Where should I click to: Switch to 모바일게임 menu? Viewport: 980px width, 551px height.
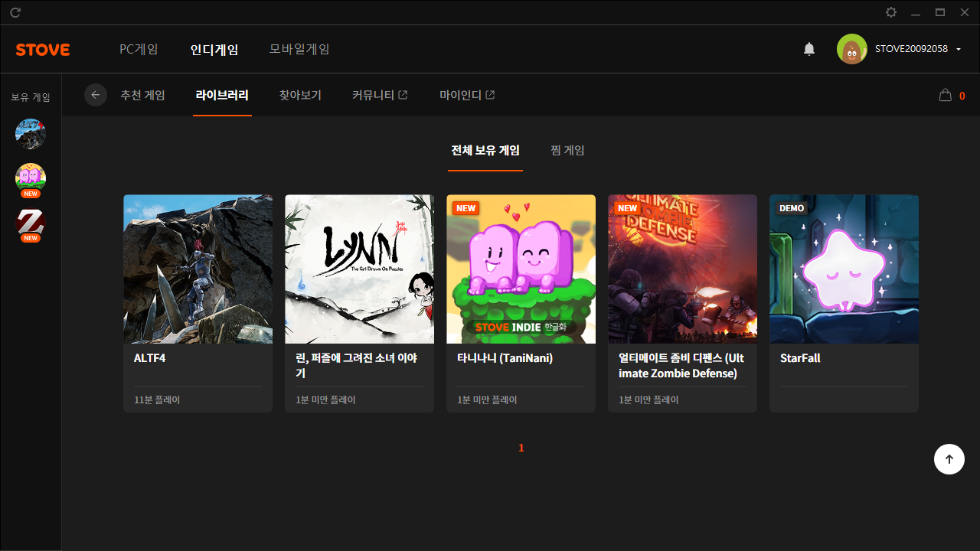(299, 49)
